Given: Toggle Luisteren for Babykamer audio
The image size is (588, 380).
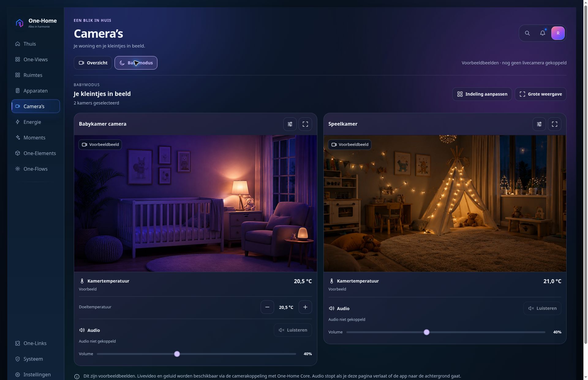Looking at the screenshot, I should point(293,330).
